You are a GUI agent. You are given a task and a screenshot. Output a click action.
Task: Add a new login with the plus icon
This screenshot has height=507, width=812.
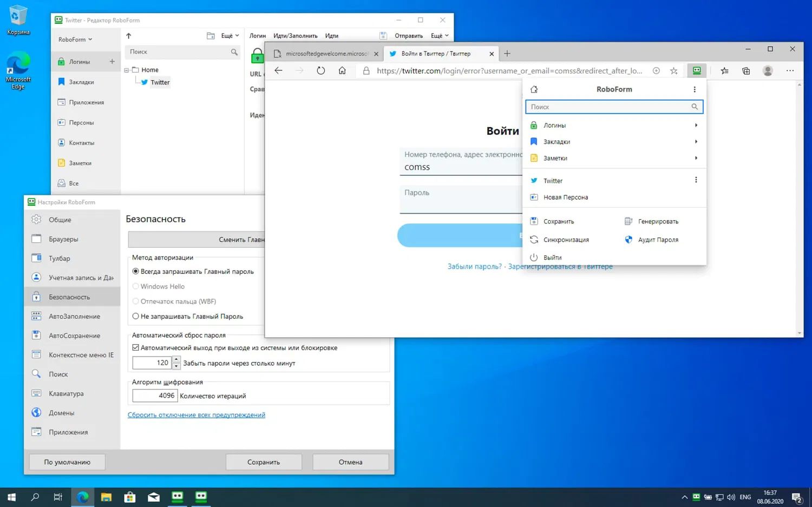pyautogui.click(x=112, y=62)
